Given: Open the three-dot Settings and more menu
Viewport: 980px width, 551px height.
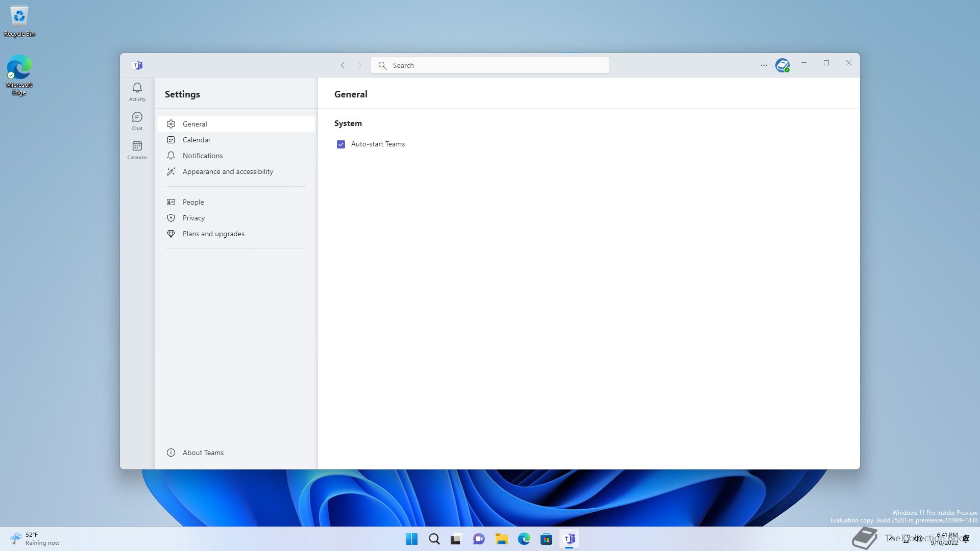Looking at the screenshot, I should point(764,65).
